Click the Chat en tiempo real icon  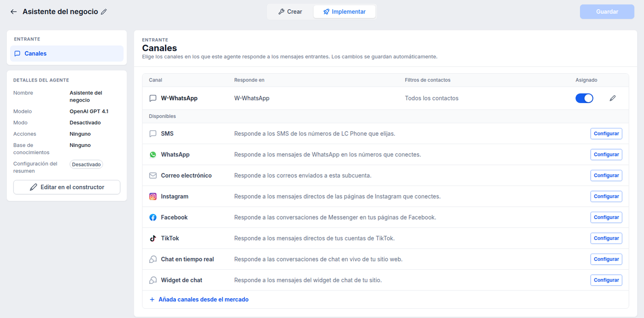click(x=153, y=259)
